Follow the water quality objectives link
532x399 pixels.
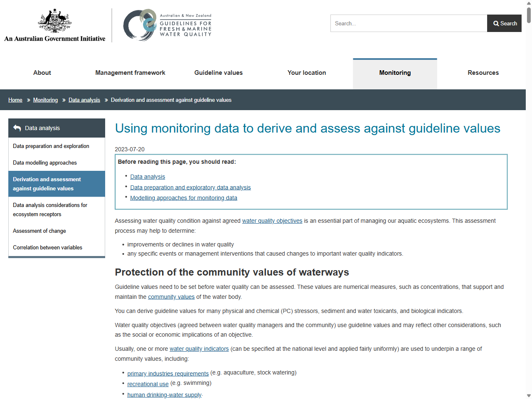(272, 221)
